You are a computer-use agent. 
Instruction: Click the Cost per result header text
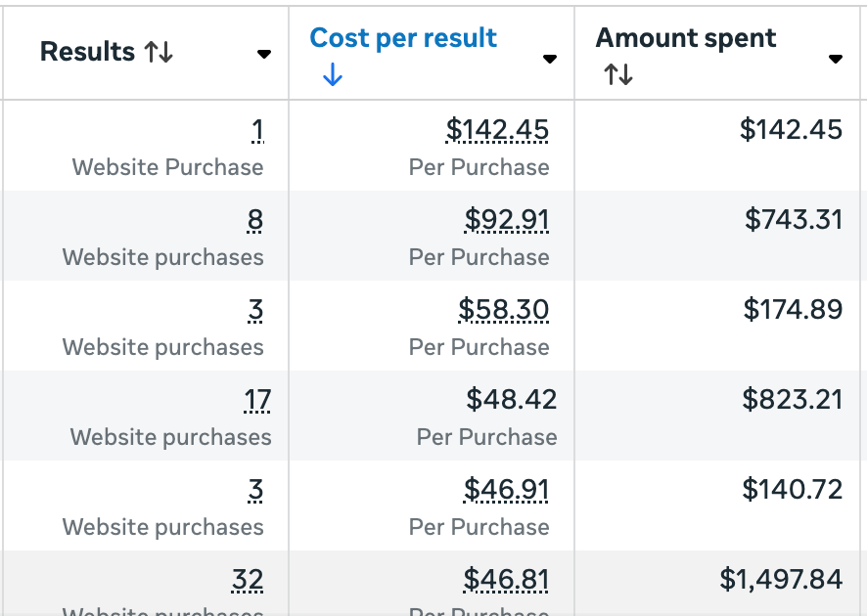tap(403, 38)
